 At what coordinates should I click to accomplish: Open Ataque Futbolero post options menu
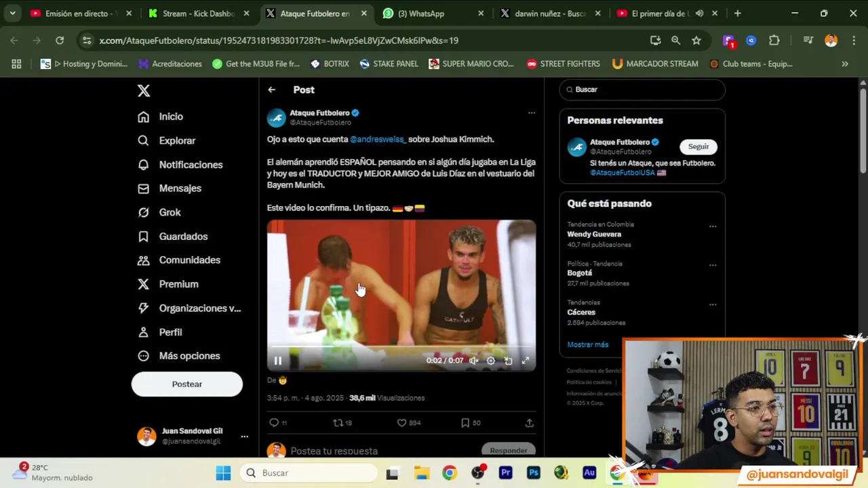pyautogui.click(x=531, y=113)
